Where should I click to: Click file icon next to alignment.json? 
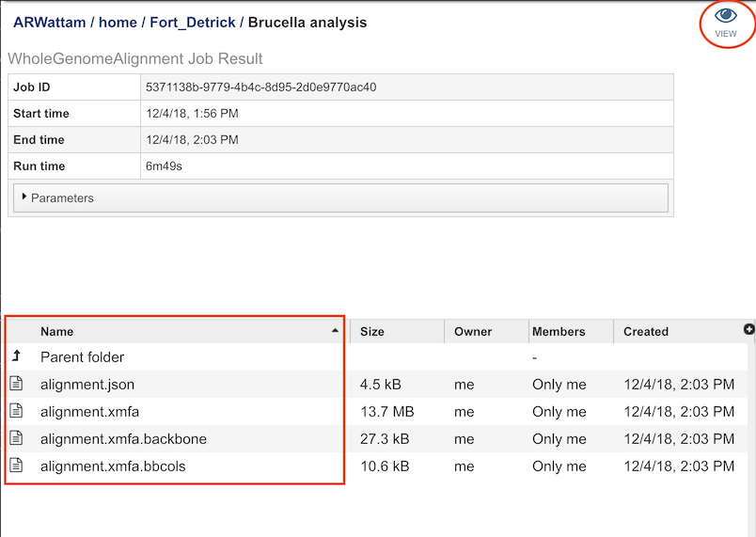[x=16, y=383]
